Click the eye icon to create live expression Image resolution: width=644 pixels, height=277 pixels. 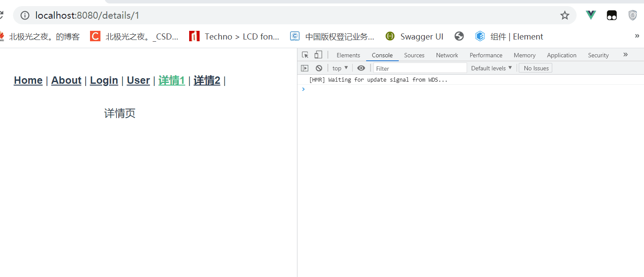361,68
